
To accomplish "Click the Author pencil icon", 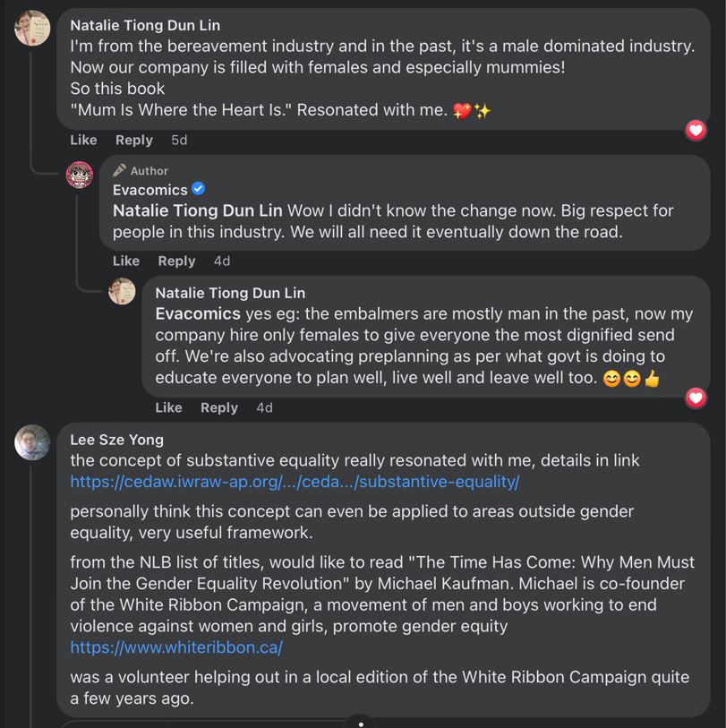I will pos(119,170).
